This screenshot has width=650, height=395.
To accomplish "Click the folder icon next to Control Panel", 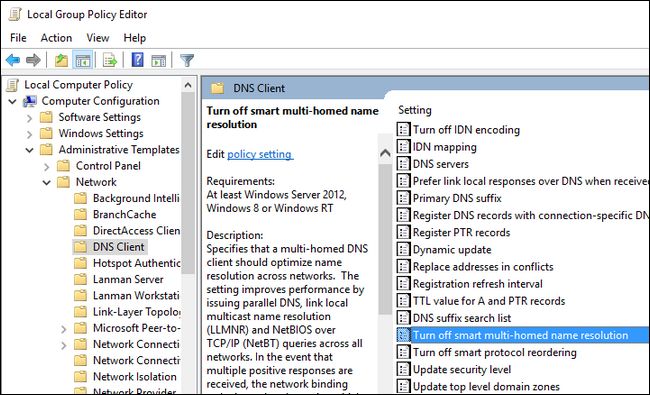I will pyautogui.click(x=63, y=166).
